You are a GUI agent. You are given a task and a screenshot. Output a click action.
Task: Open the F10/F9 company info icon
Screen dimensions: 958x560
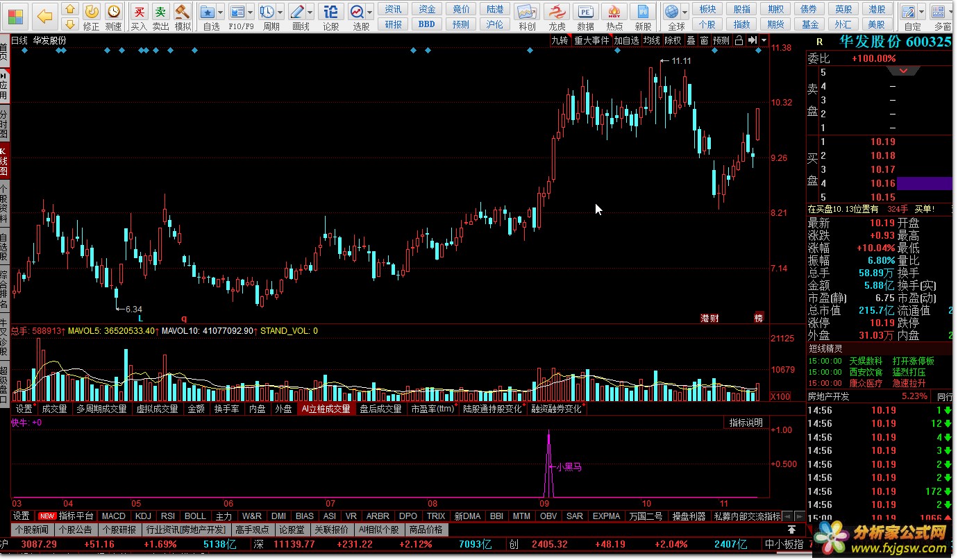coord(238,12)
